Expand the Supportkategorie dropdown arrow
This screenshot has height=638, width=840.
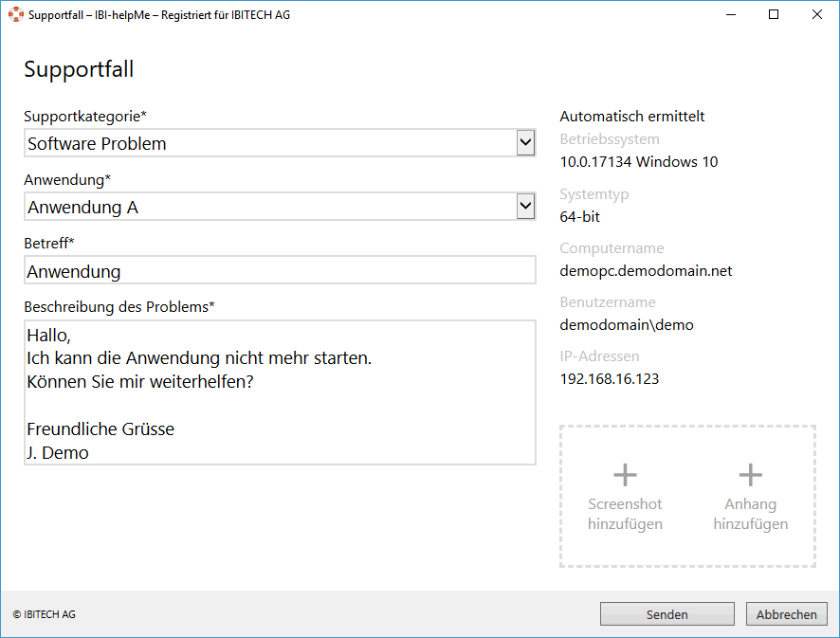click(525, 143)
